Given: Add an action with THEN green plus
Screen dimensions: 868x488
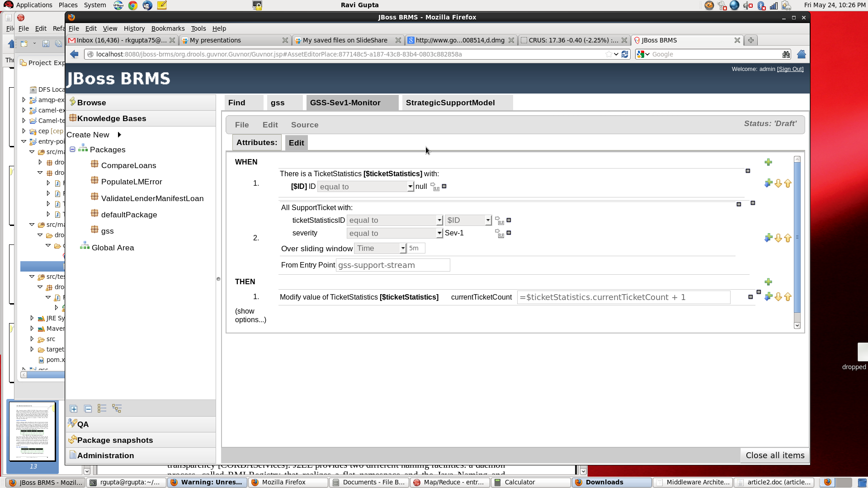Looking at the screenshot, I should pos(768,282).
